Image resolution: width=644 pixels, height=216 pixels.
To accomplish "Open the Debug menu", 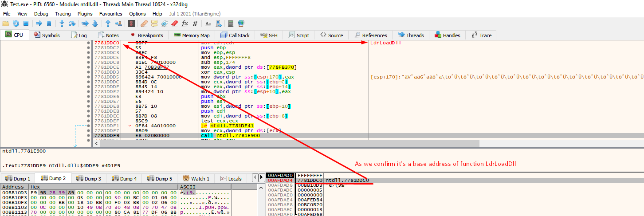I will pos(41,14).
